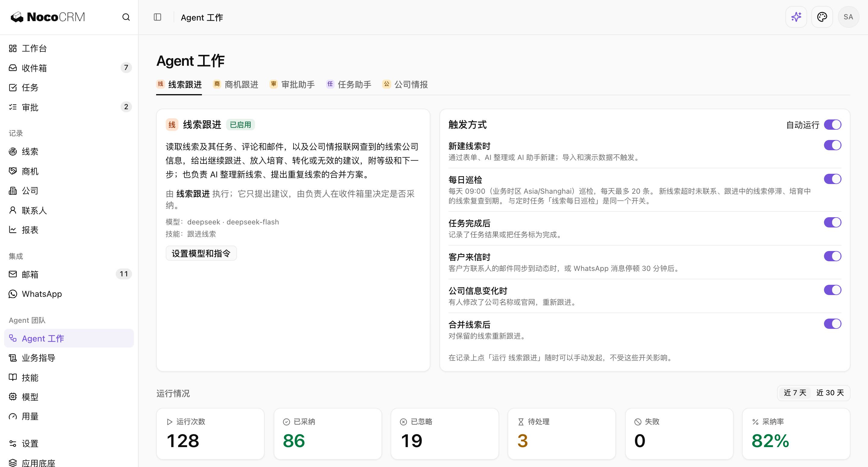Image resolution: width=868 pixels, height=467 pixels.
Task: Switch to the 公司情报 tab
Action: [x=405, y=84]
